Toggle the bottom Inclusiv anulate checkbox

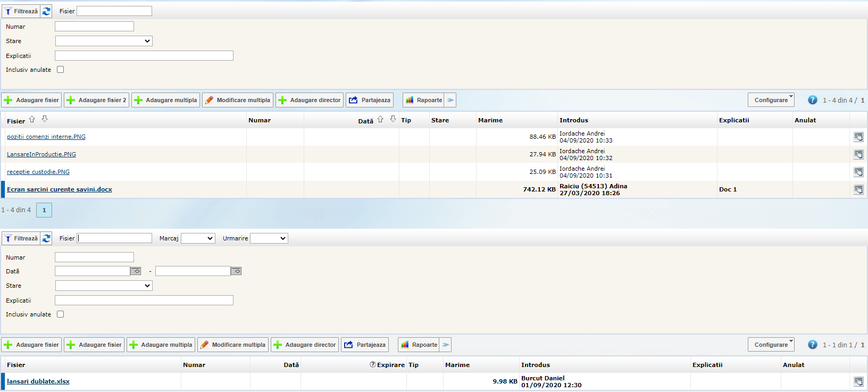point(61,314)
